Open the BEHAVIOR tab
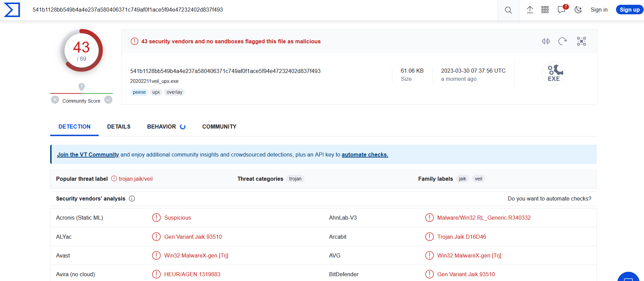 162,127
